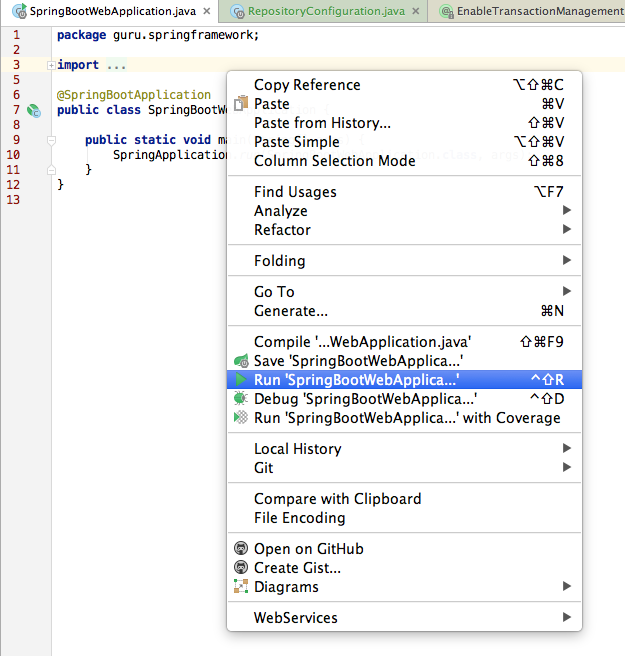Select Create Gist… entry

(x=404, y=568)
